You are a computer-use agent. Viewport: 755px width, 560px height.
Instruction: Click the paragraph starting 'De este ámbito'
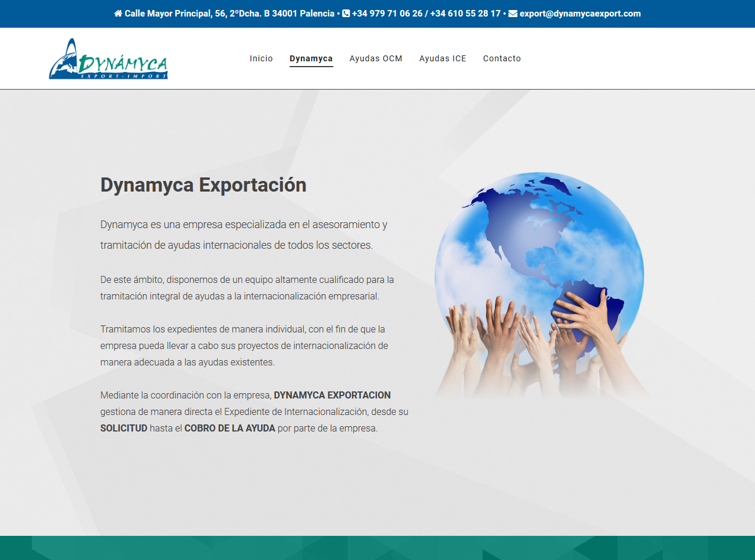247,288
